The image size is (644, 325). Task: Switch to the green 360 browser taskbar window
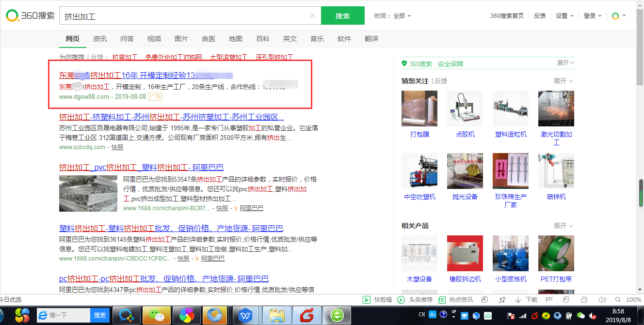tap(337, 315)
